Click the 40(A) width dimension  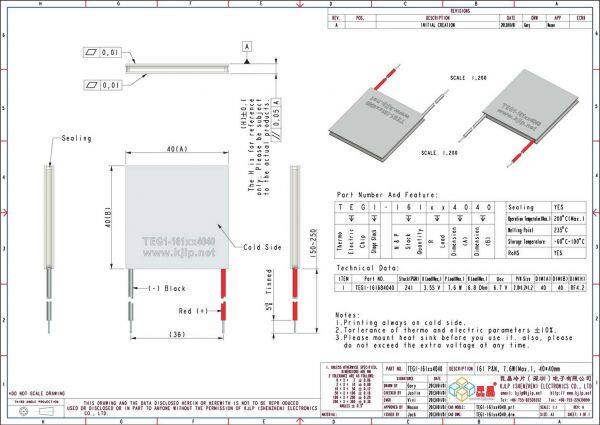(x=180, y=147)
